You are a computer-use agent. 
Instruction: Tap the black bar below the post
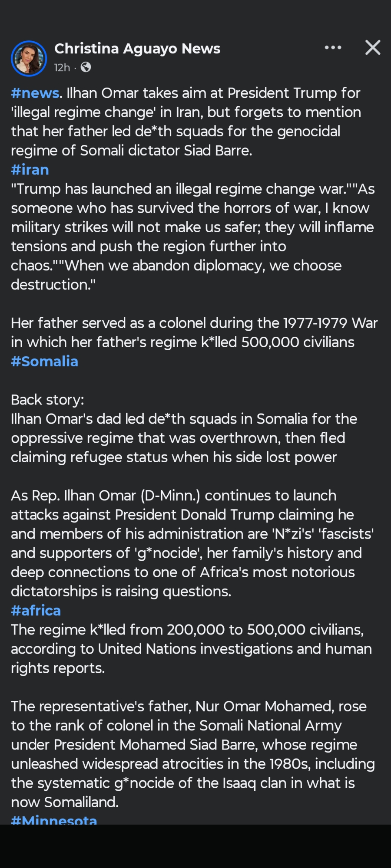click(x=195, y=846)
